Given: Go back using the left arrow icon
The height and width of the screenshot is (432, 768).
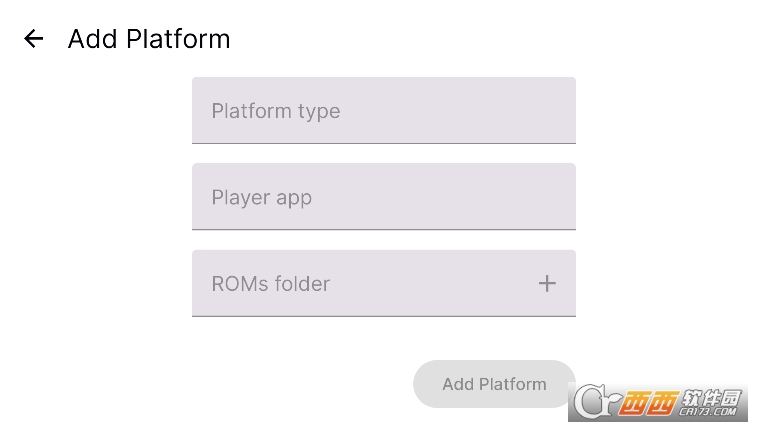Looking at the screenshot, I should coord(34,39).
